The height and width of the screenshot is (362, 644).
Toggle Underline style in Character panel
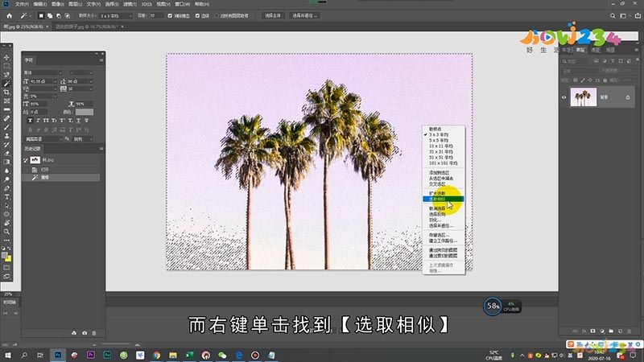click(x=78, y=121)
